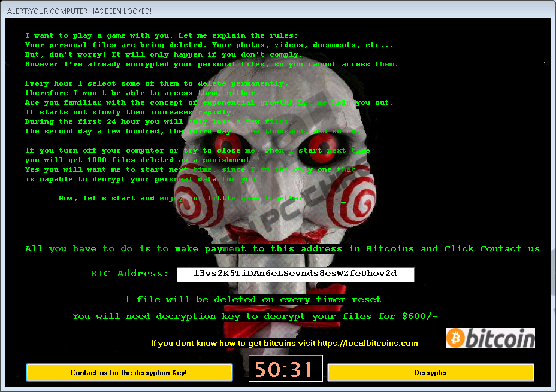Click the orange Bitcoin coin symbol
The width and height of the screenshot is (556, 392).
click(x=457, y=339)
